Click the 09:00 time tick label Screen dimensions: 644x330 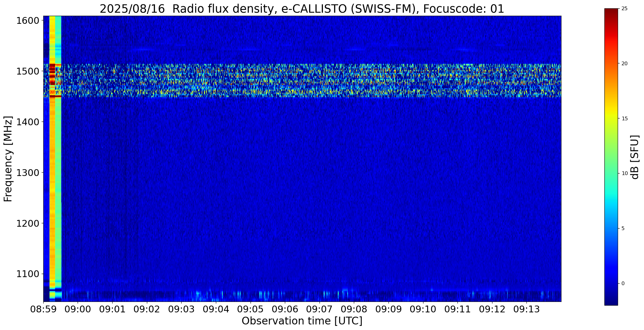[x=78, y=309]
